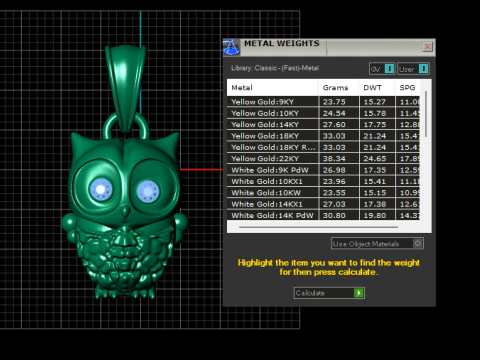Click the 15.27 DWT value

pos(375,102)
